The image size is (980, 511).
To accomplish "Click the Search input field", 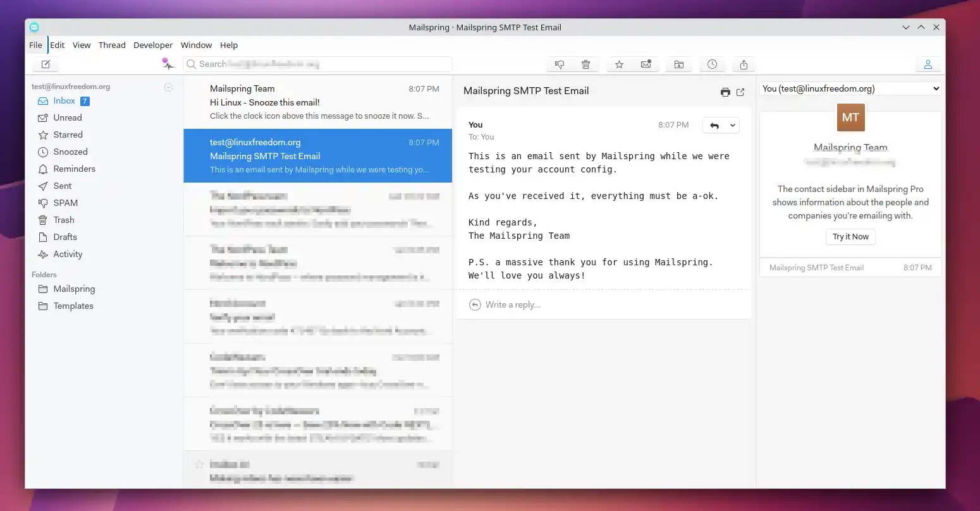I will [317, 64].
